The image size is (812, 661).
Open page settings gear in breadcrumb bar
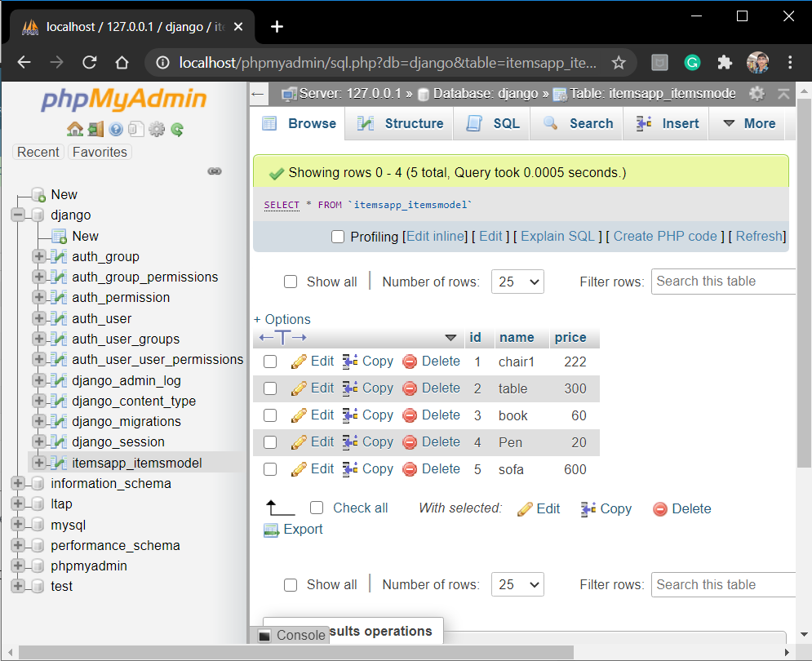757,94
